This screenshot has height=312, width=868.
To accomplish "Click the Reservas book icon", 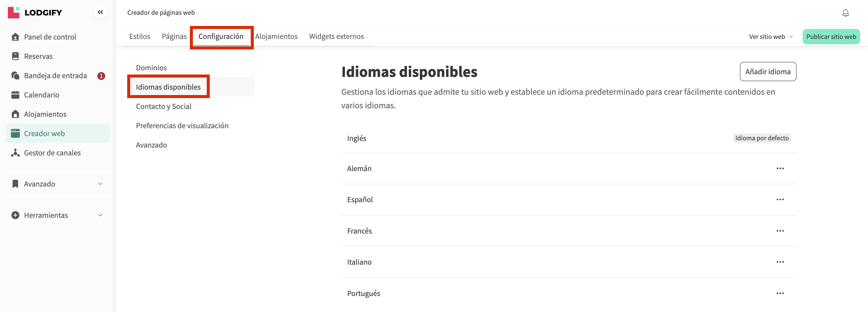I will pos(15,56).
